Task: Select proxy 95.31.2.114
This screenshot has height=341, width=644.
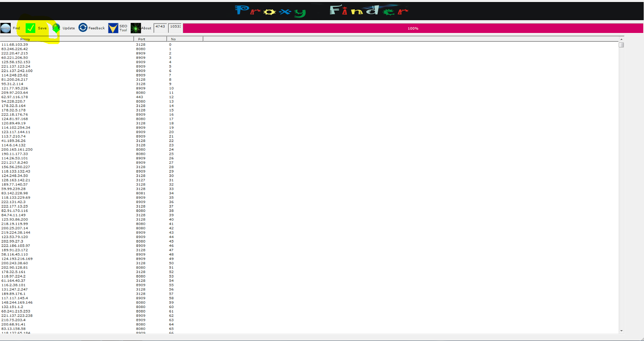Action: pyautogui.click(x=12, y=84)
